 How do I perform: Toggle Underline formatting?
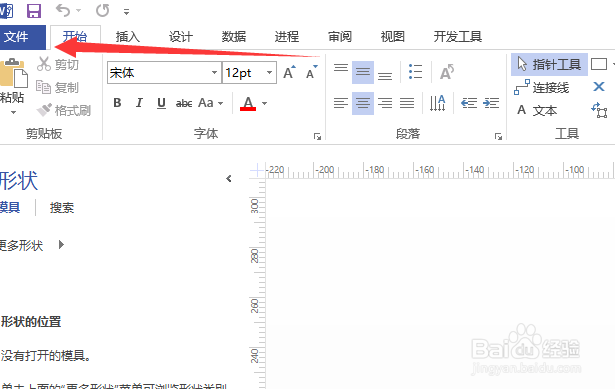pyautogui.click(x=161, y=103)
